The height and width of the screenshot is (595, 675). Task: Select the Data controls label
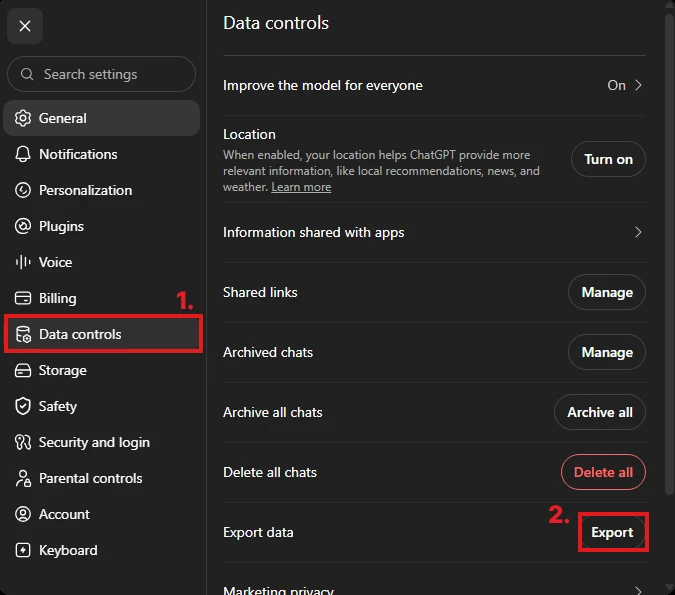click(x=80, y=334)
